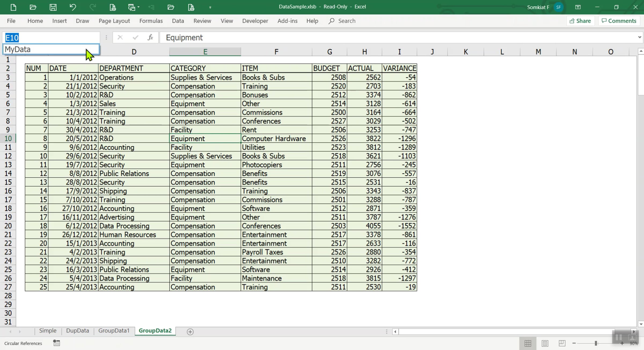This screenshot has width=644, height=350.
Task: Expand the formula bar with the chevron
Action: tap(639, 37)
